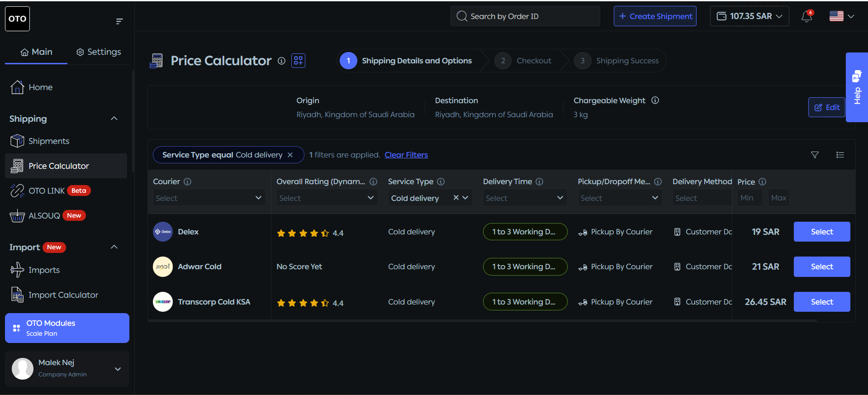Click the widget grid icon beside the title
Viewport: 868px width, 395px height.
tap(298, 61)
